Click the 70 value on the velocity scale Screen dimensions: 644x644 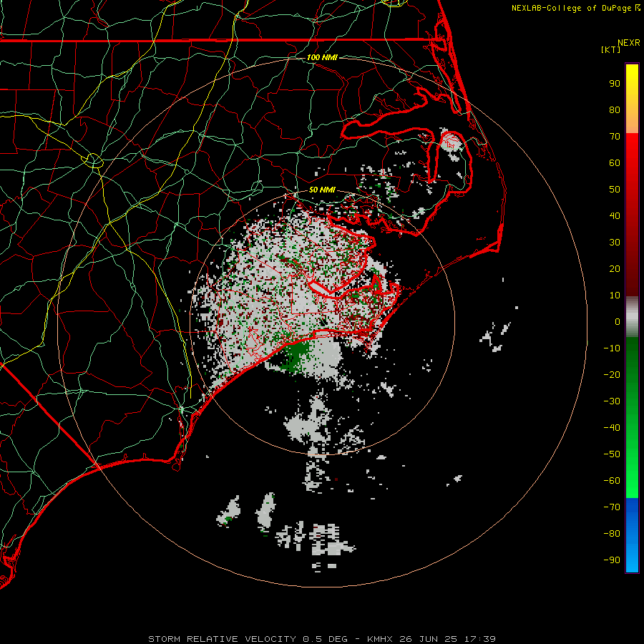[615, 137]
